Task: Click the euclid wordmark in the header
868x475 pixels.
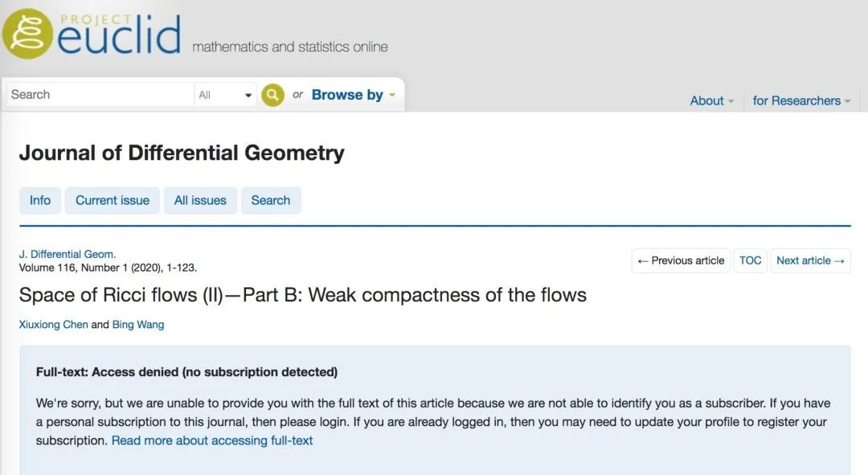Action: coord(120,35)
